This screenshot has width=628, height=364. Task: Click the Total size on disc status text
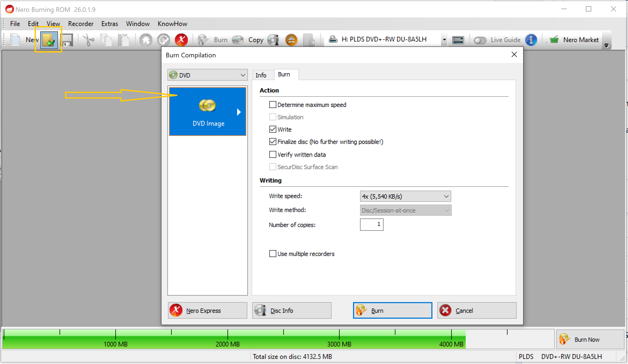[292, 356]
